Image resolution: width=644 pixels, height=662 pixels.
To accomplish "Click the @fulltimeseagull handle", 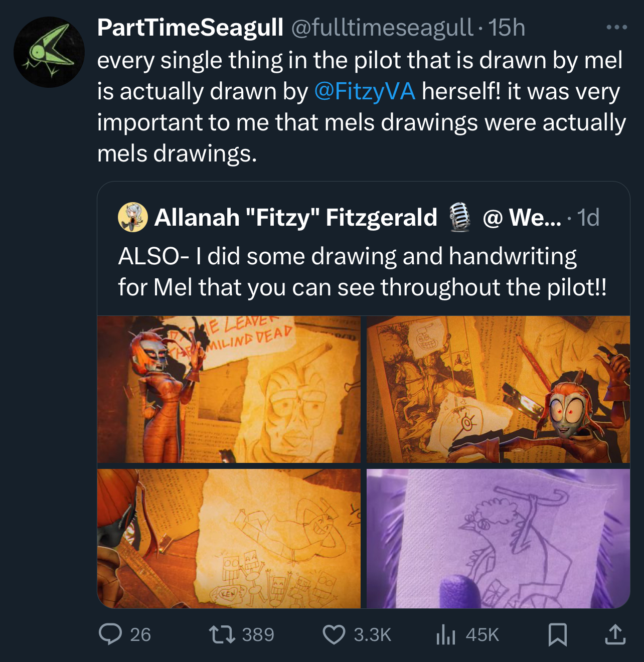I will click(x=382, y=28).
